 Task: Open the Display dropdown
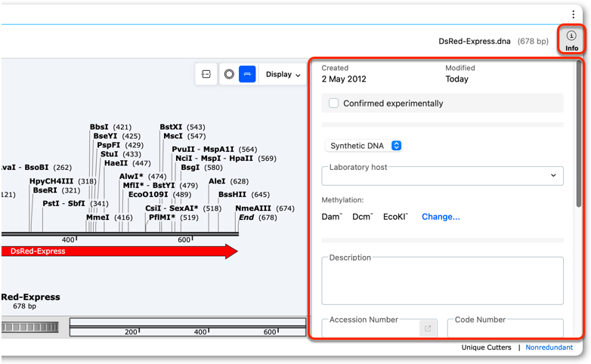tap(283, 74)
